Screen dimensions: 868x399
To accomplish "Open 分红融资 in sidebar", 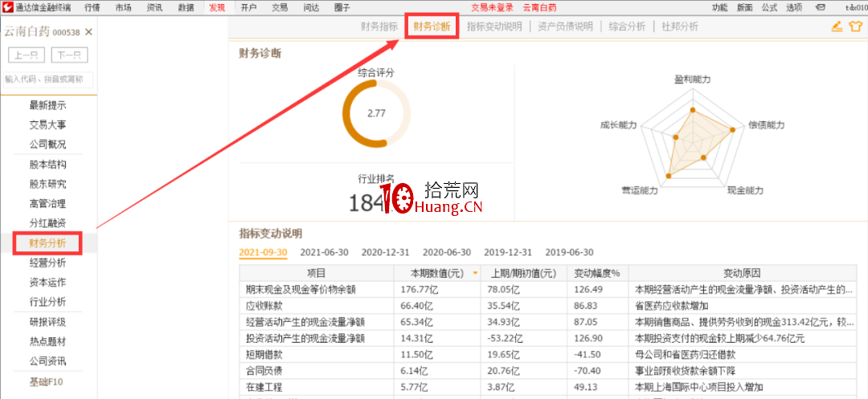I will tap(48, 223).
